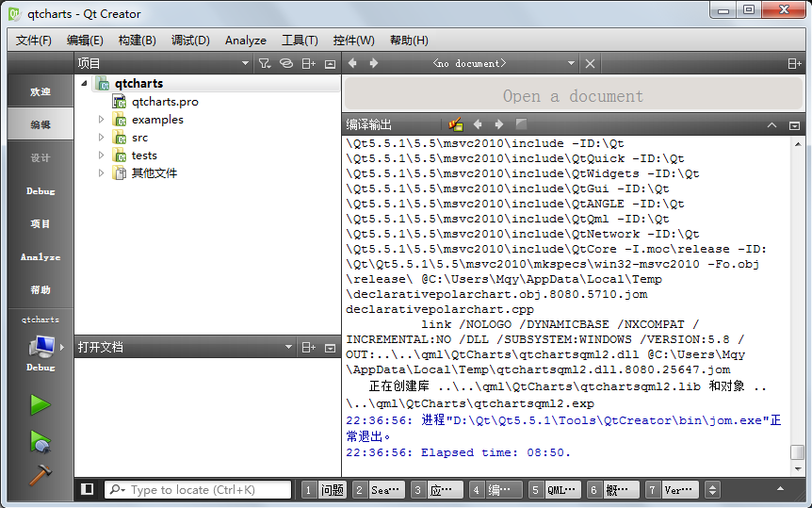Open Projects mode (项目)

click(41, 224)
